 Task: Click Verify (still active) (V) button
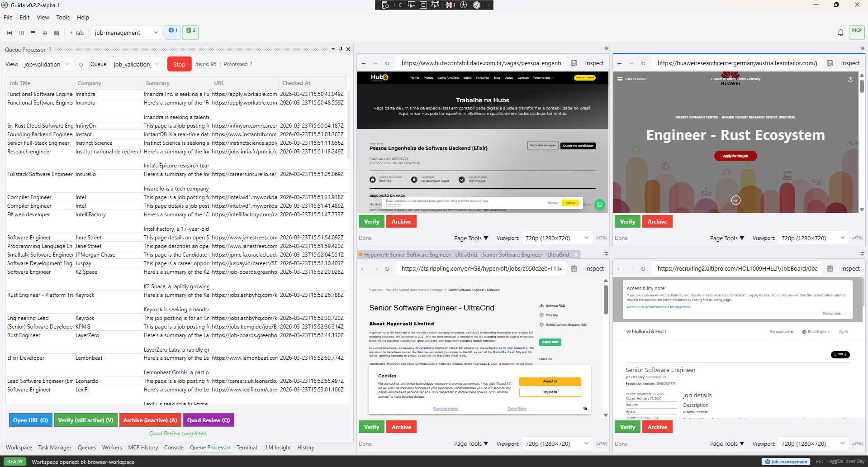tap(85, 420)
